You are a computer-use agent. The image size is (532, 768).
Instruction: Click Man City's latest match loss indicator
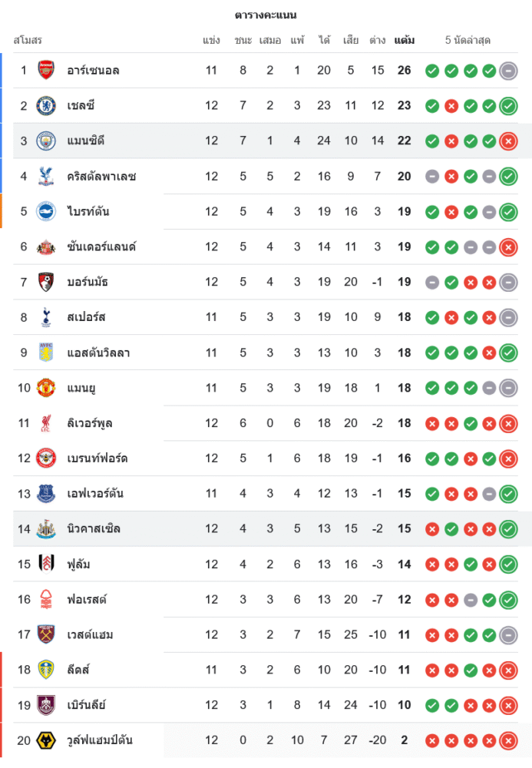(507, 141)
